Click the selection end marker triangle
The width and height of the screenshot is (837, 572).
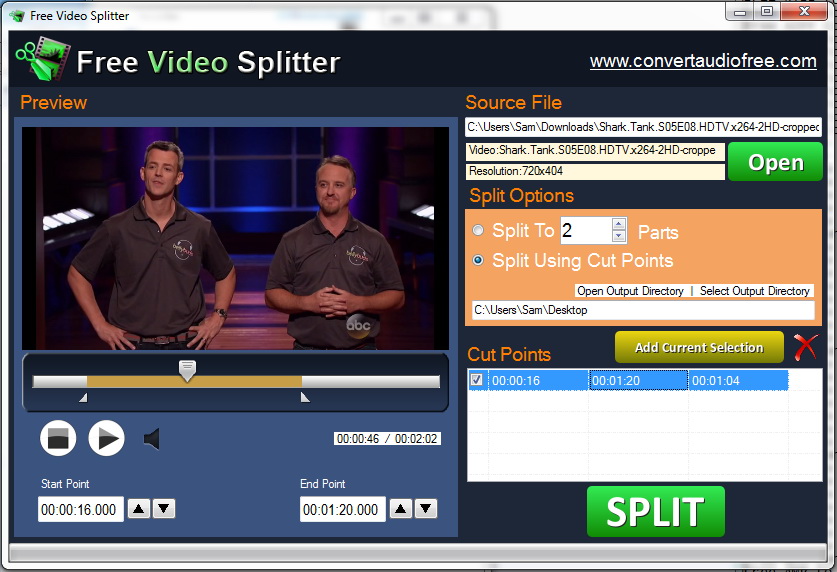click(305, 397)
